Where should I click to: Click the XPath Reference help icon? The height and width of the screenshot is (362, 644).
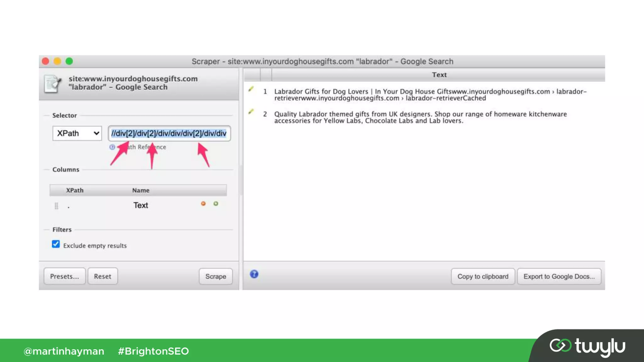click(x=112, y=147)
